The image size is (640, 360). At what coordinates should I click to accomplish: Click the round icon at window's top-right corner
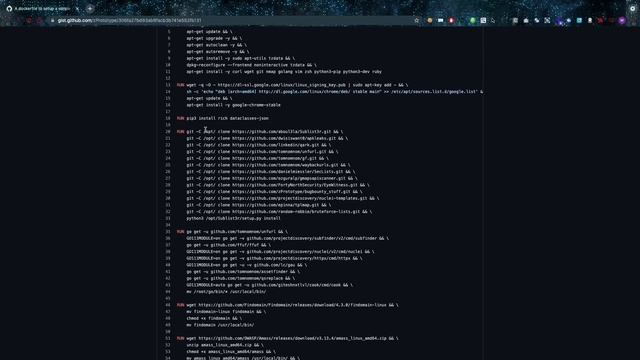coord(633,8)
